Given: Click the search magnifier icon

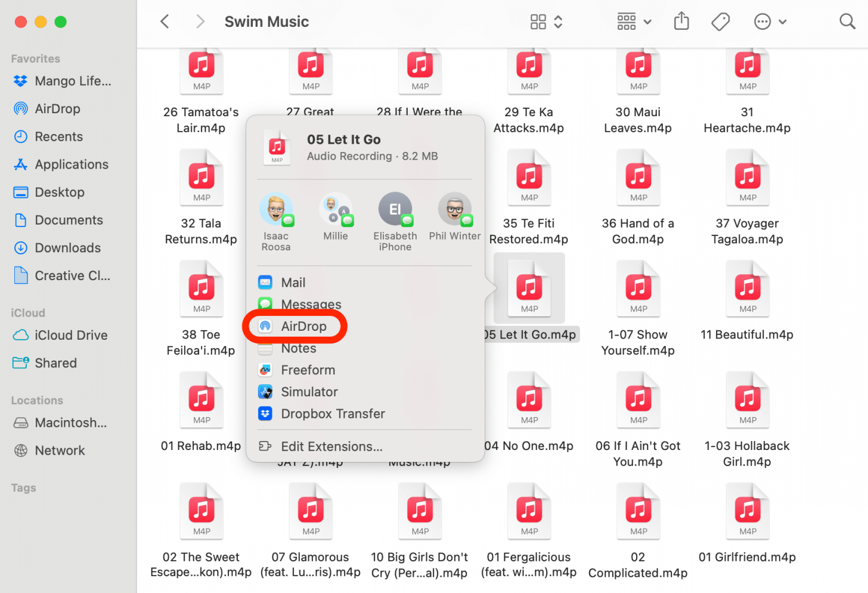Looking at the screenshot, I should click(847, 22).
